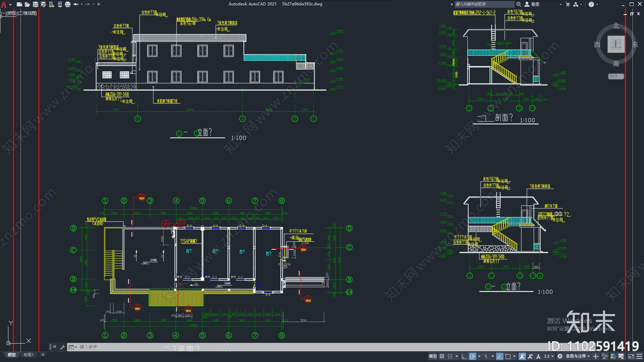Click Save to Web & Mobile icon

(x=60, y=4)
